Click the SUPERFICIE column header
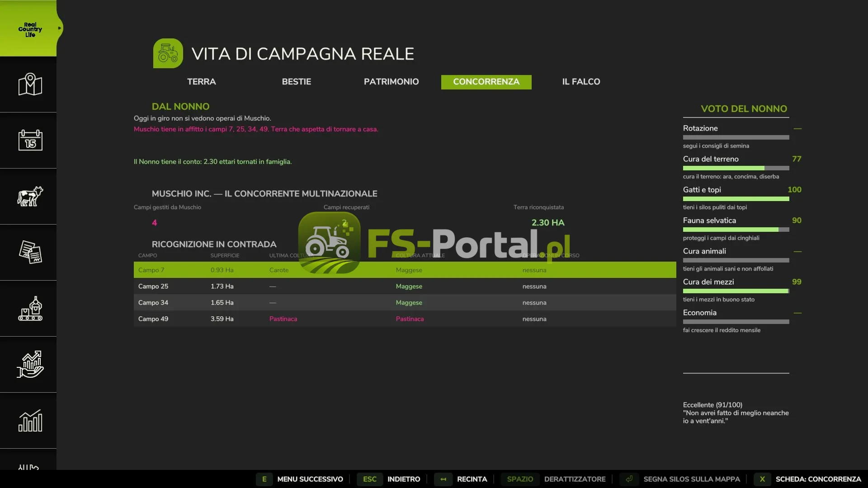 [225, 255]
